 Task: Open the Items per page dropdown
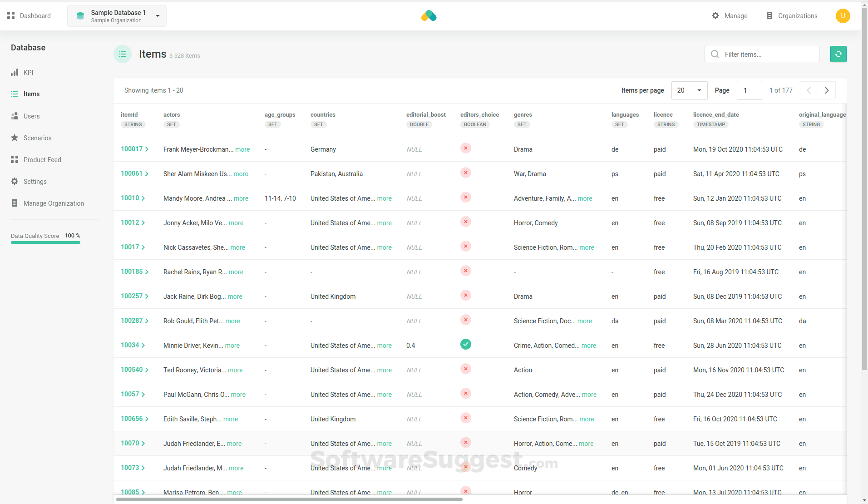[689, 90]
